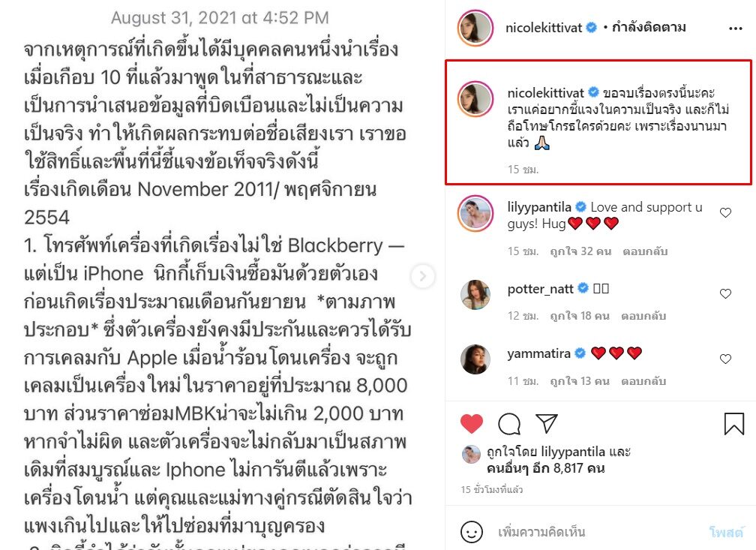The width and height of the screenshot is (756, 550).
Task: Open the comment speech bubble icon
Action: pyautogui.click(x=509, y=424)
